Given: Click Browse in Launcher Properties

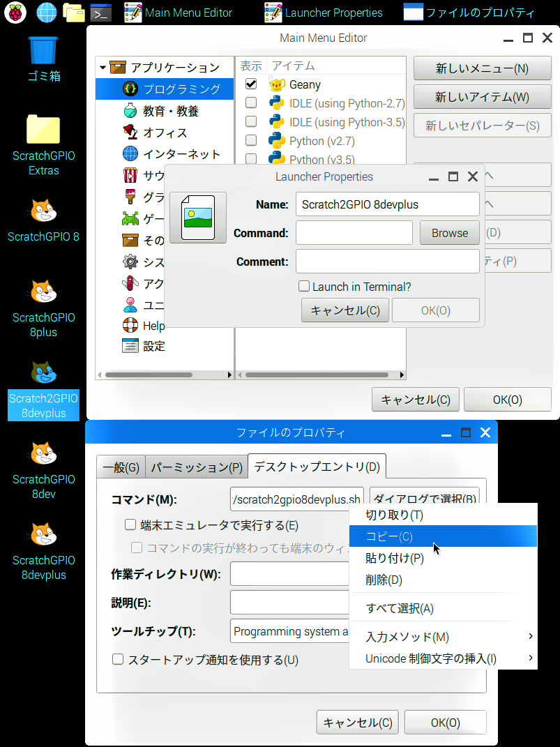Looking at the screenshot, I should click(450, 233).
